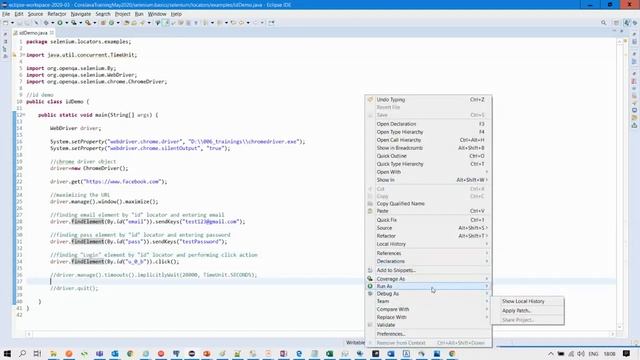Expand the Open With submenu
This screenshot has height=360, width=640.
click(428, 172)
